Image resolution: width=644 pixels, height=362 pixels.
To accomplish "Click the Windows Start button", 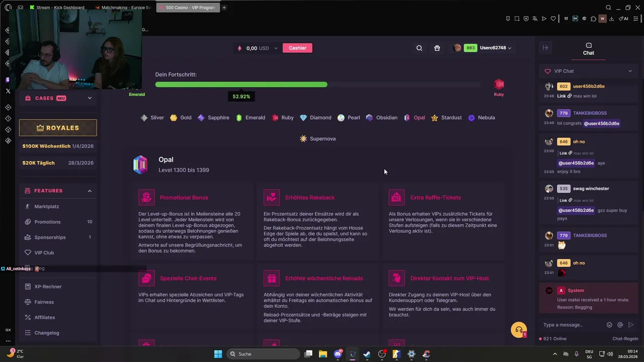I will (218, 354).
